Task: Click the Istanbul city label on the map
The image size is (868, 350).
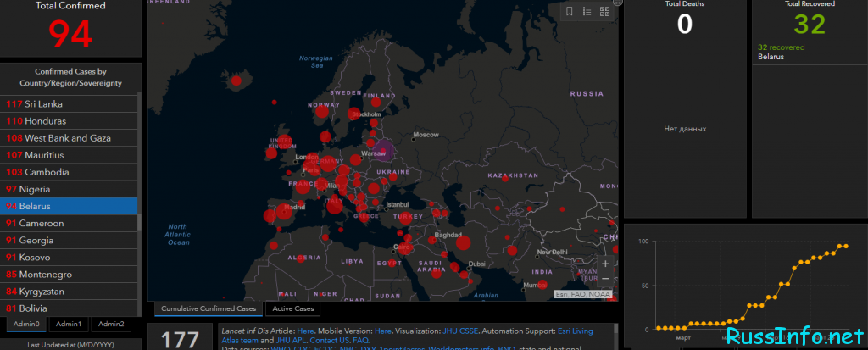Action: [396, 203]
